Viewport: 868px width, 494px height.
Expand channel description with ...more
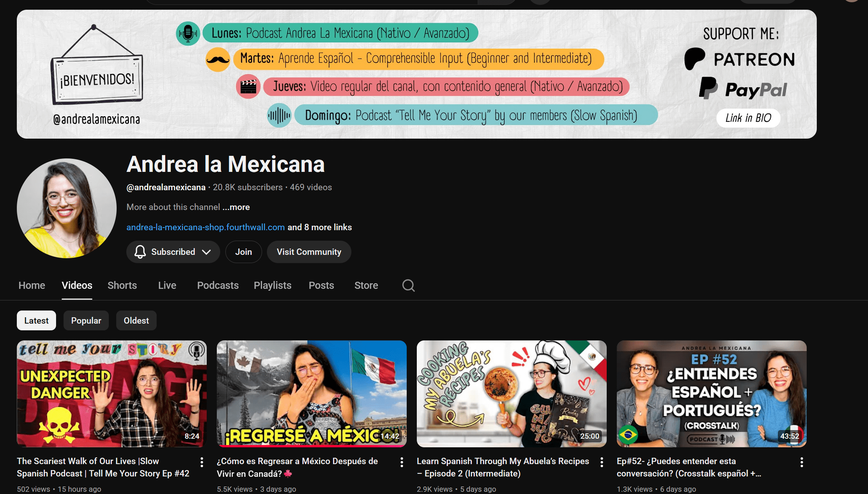pyautogui.click(x=236, y=207)
